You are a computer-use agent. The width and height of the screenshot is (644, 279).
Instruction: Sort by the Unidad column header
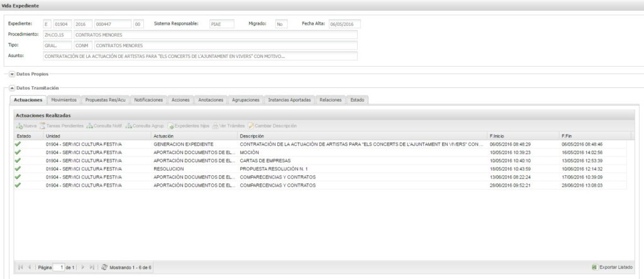click(97, 136)
